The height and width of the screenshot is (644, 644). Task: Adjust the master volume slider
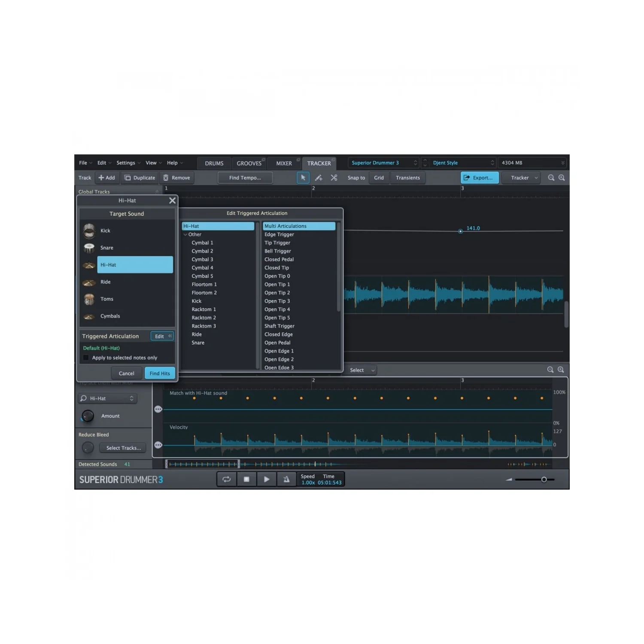(544, 480)
